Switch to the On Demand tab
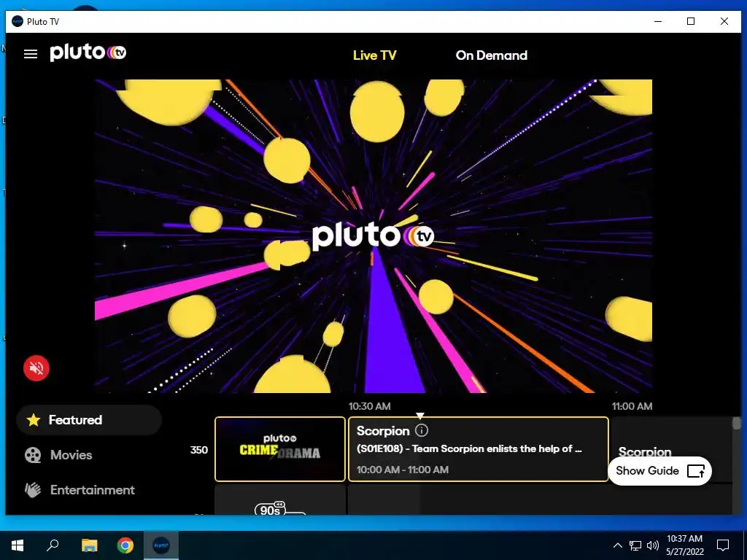 (x=491, y=55)
